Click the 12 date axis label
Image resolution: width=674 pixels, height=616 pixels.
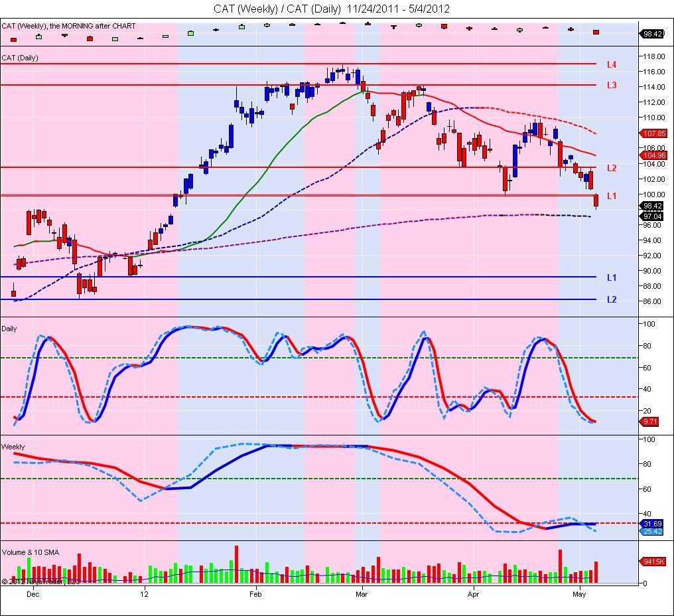click(x=144, y=594)
